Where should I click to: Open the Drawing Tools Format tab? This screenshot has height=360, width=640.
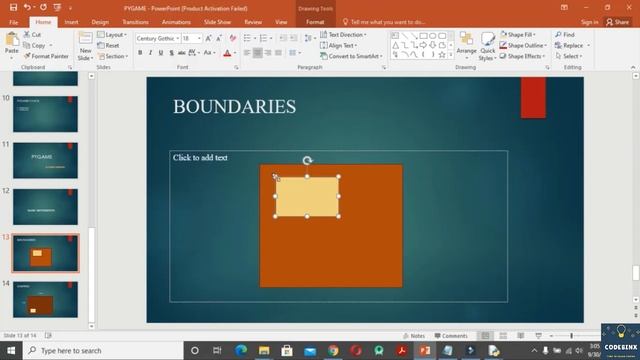(315, 22)
